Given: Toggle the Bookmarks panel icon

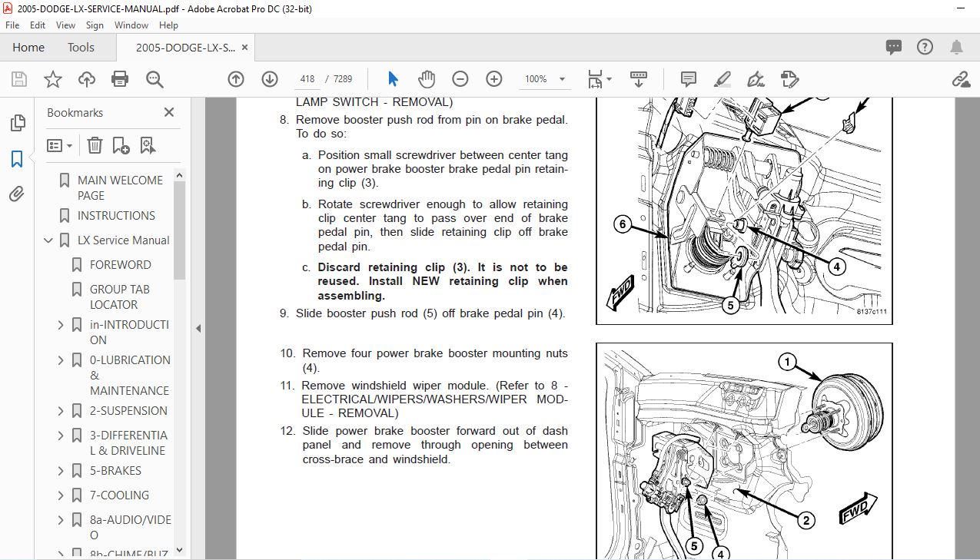Looking at the screenshot, I should [17, 159].
